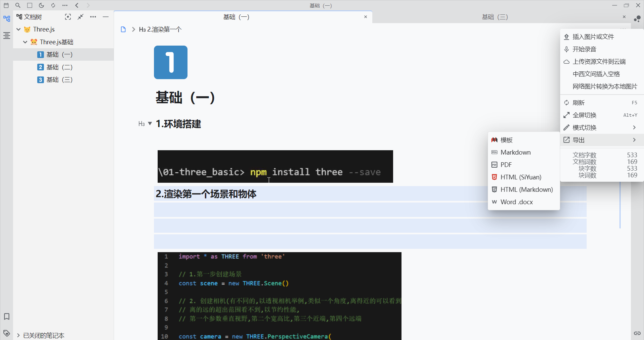The width and height of the screenshot is (644, 340).
Task: Export as PDF
Action: coord(524,165)
